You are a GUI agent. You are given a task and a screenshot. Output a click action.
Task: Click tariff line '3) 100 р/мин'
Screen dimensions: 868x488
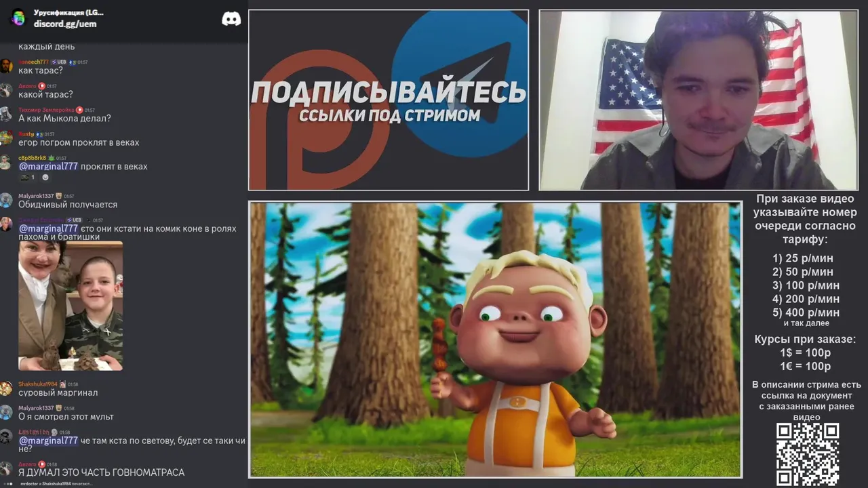[x=806, y=285]
